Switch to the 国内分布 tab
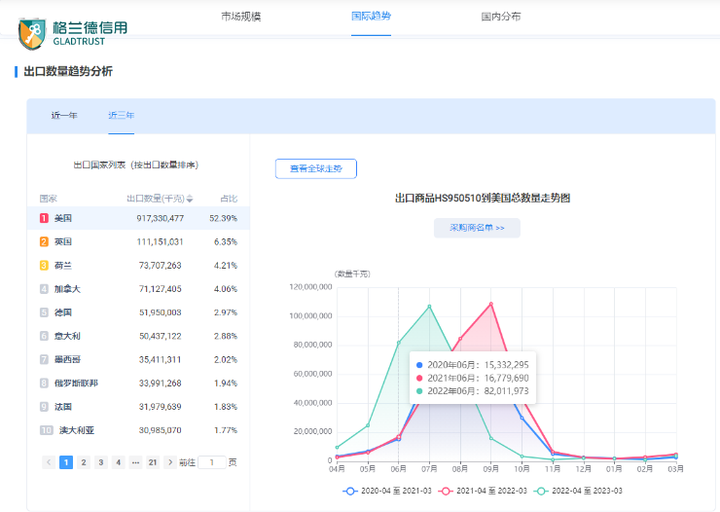720x512 pixels. click(x=501, y=17)
